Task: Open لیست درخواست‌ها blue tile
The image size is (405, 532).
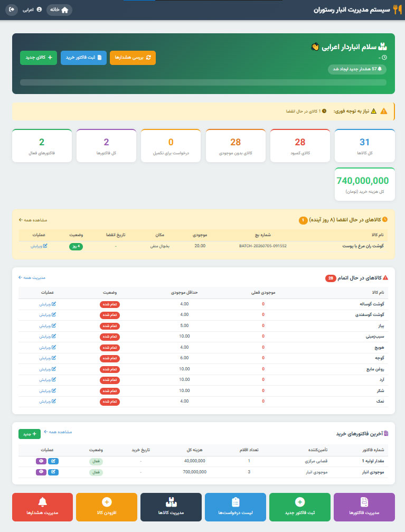Action: pos(236,507)
